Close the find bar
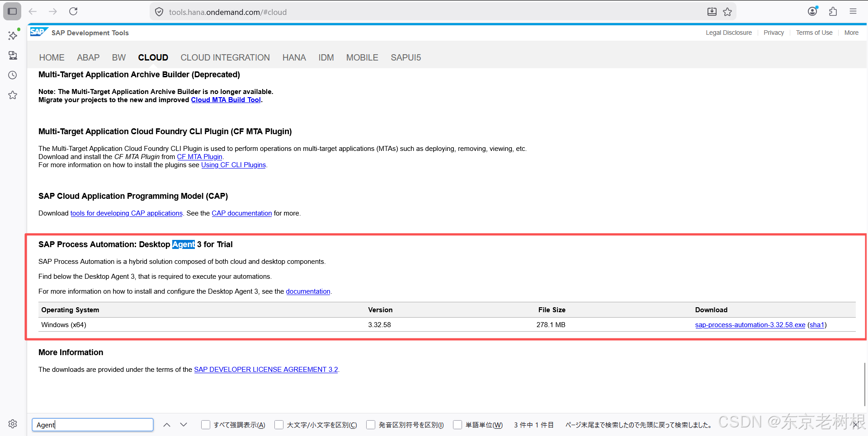This screenshot has height=436, width=868. tap(856, 425)
